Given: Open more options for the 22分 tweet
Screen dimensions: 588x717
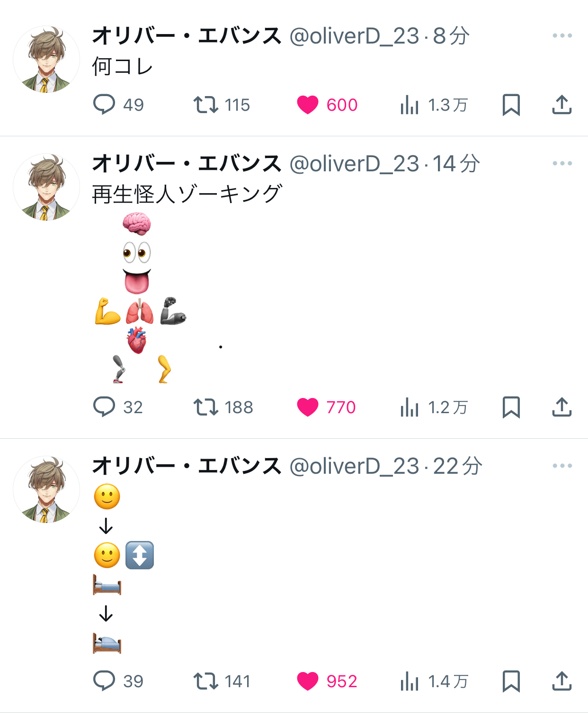Looking at the screenshot, I should coord(562,466).
